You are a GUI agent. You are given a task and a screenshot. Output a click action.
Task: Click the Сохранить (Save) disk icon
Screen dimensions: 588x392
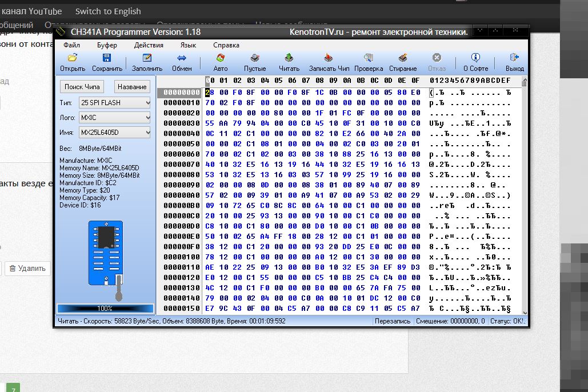pyautogui.click(x=107, y=58)
